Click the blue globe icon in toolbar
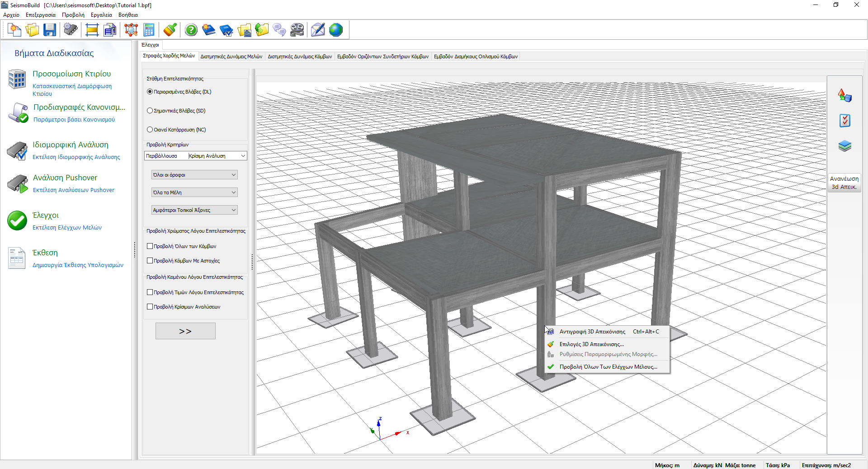This screenshot has width=868, height=469. click(336, 30)
